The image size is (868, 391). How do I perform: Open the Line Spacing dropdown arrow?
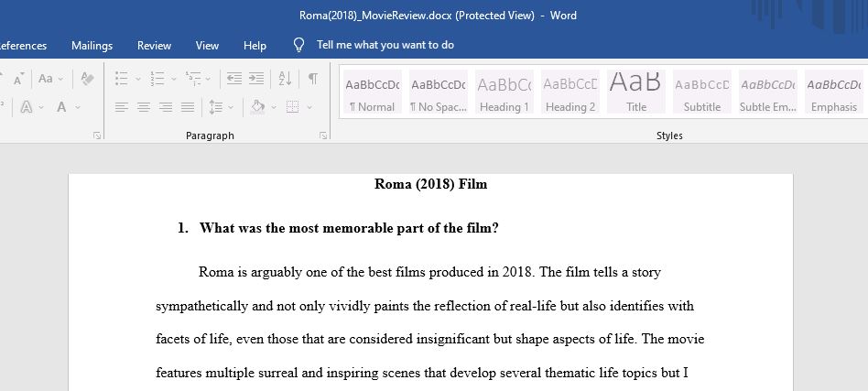(231, 107)
